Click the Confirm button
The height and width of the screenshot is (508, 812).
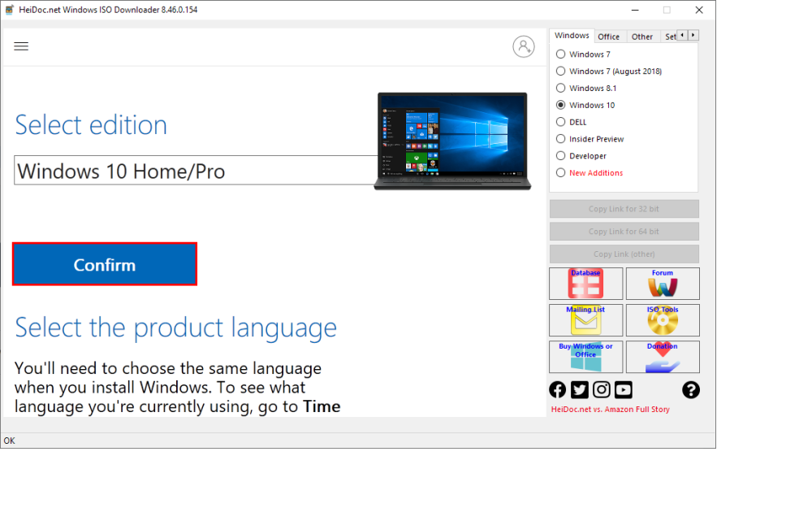tap(105, 264)
